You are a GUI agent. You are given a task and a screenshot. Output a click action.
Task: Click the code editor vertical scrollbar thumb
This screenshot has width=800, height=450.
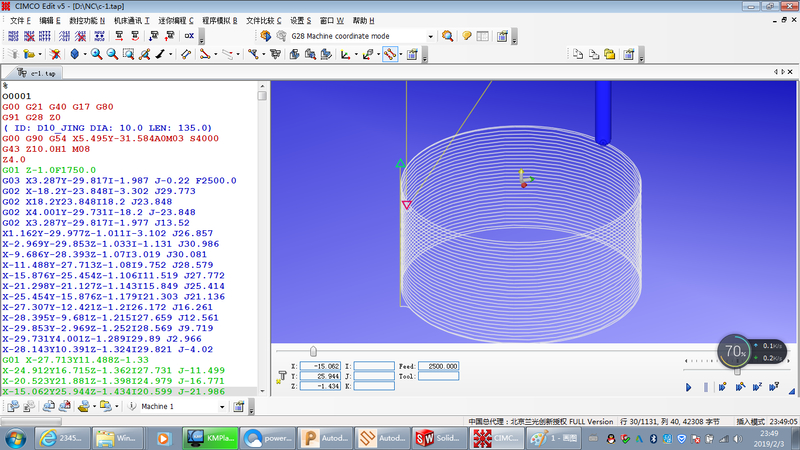[x=262, y=95]
